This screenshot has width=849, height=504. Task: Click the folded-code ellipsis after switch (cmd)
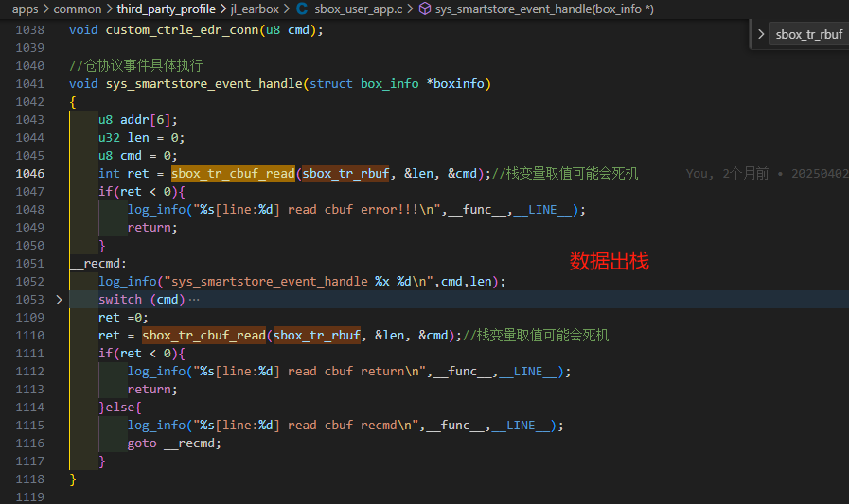194,300
